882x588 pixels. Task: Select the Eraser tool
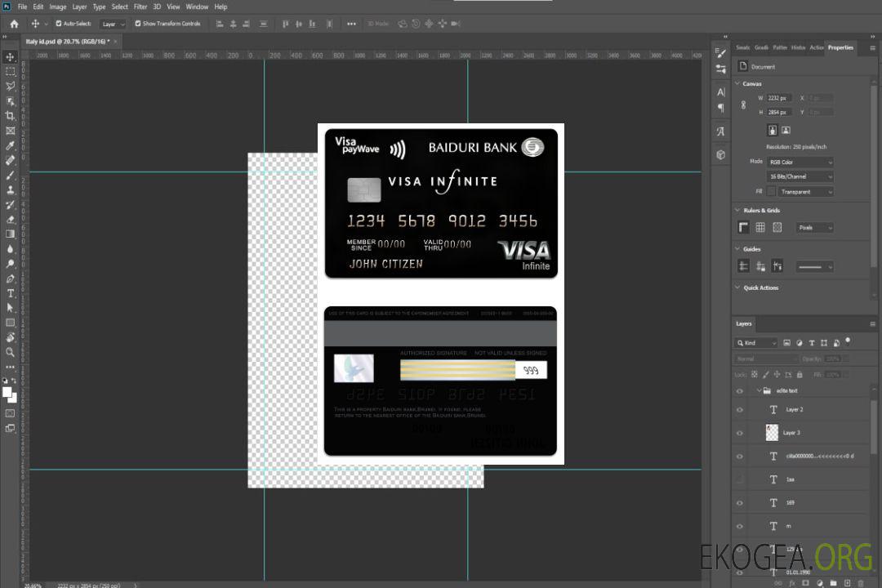[x=10, y=220]
